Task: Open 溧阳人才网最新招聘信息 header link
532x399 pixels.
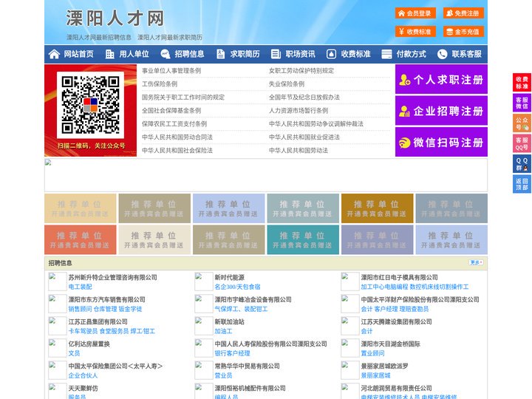Action: coord(99,38)
